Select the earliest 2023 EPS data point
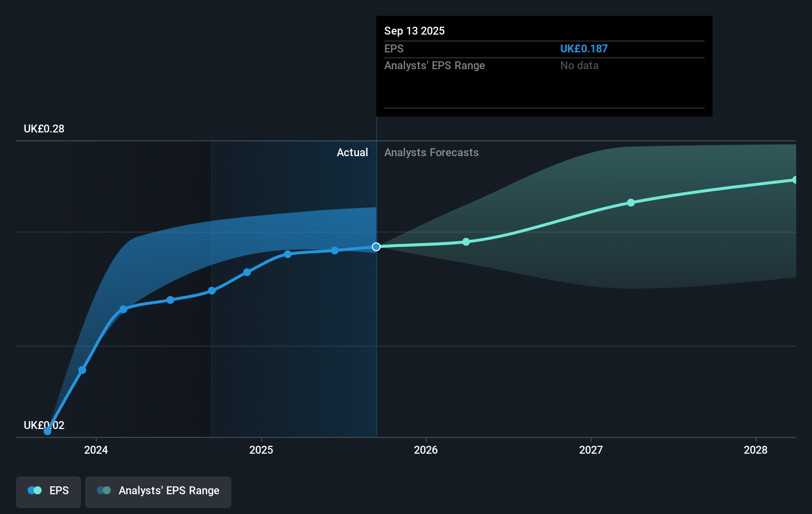This screenshot has width=812, height=514. coord(47,431)
